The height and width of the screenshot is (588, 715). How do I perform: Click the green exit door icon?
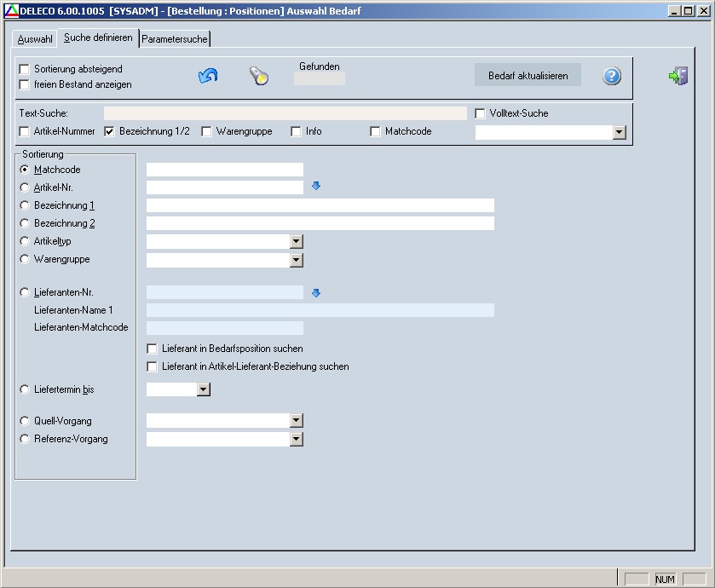[678, 77]
